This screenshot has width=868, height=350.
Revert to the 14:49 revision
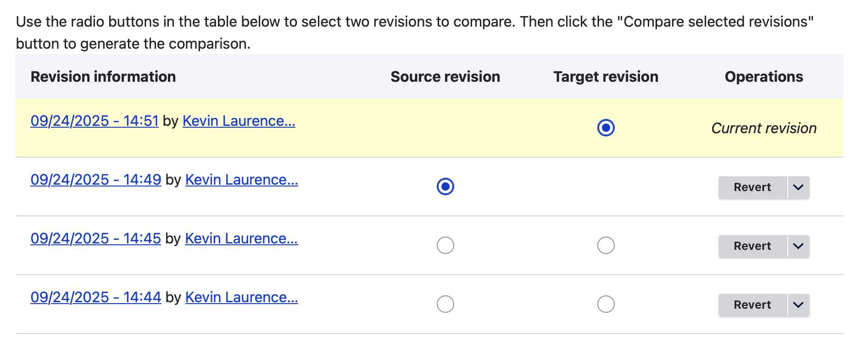pos(752,187)
